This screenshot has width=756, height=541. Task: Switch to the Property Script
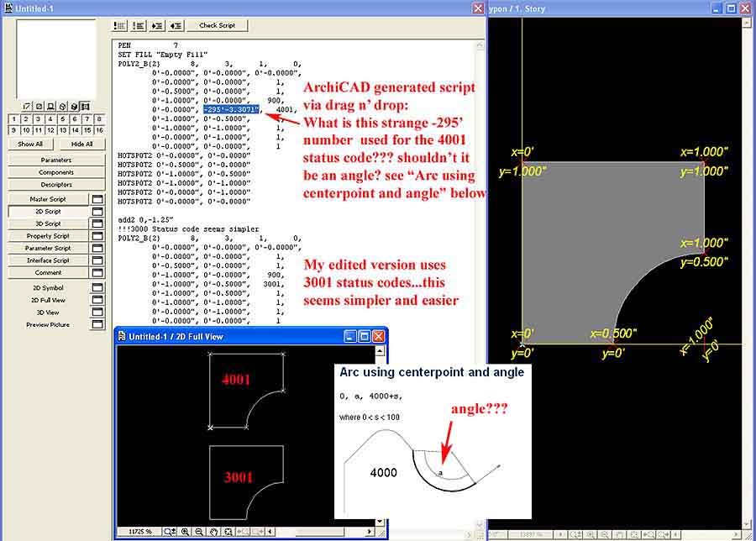click(x=48, y=236)
